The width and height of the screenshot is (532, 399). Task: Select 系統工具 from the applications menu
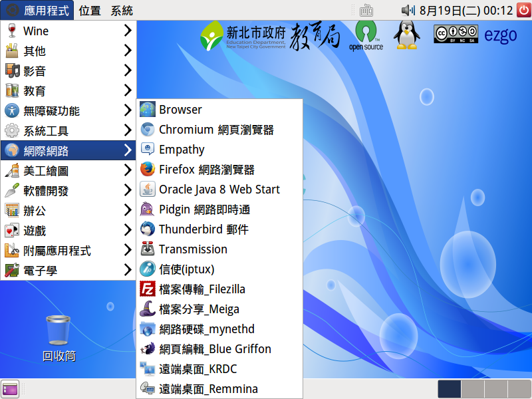pos(46,131)
